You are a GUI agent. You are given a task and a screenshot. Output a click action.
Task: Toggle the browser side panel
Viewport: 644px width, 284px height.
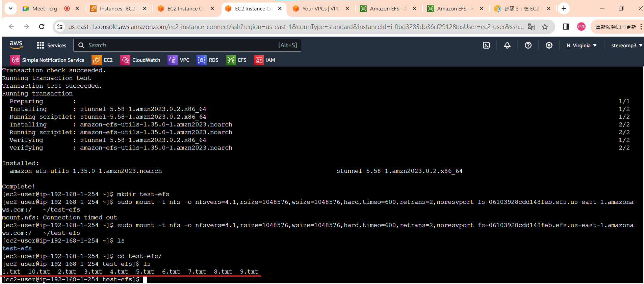[566, 27]
